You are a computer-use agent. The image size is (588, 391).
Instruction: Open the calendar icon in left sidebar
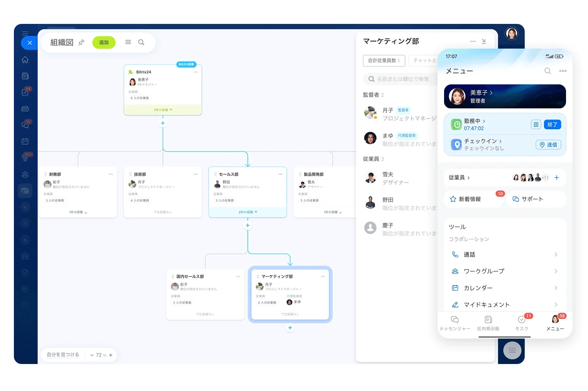[x=25, y=142]
